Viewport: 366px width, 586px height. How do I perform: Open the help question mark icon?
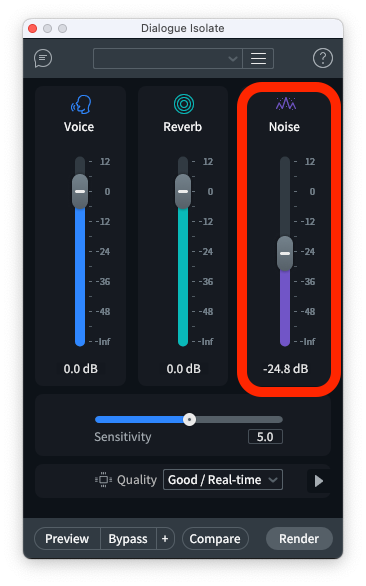323,58
